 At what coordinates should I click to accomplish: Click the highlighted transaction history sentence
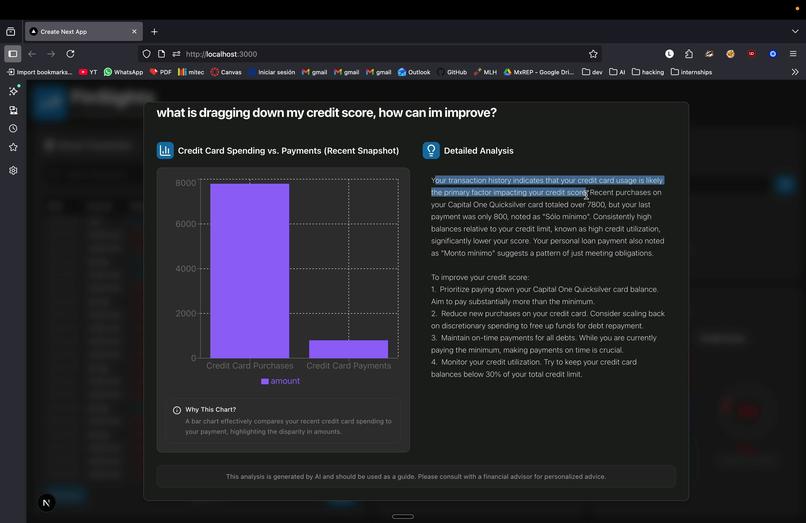coord(547,186)
